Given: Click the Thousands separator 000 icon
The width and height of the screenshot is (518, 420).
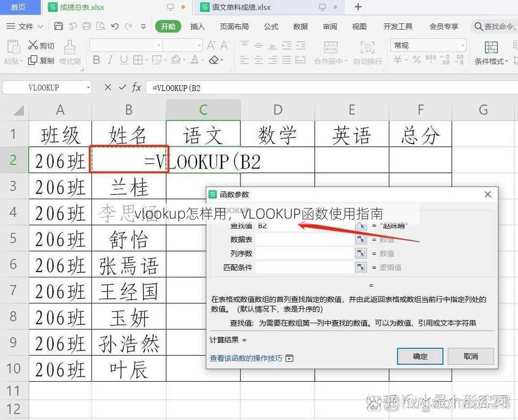Looking at the screenshot, I should pos(431,59).
